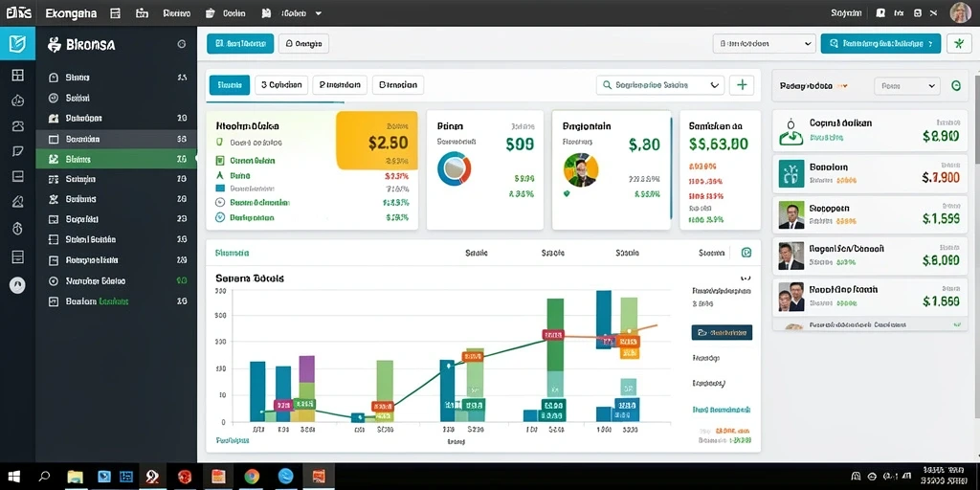Image resolution: width=980 pixels, height=490 pixels.
Task: Click the dark blue button beside the chart
Action: 722,332
